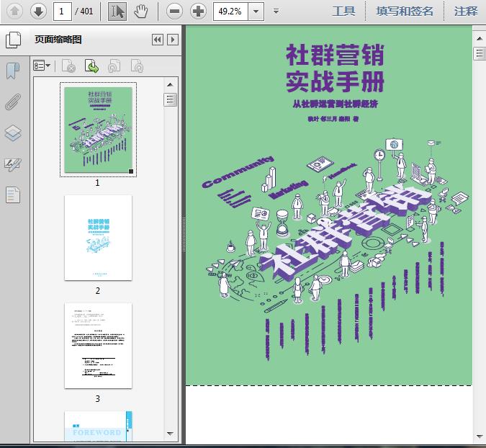Click the page thumbnails panel icon
Screen dimensions: 486x448
(x=14, y=40)
